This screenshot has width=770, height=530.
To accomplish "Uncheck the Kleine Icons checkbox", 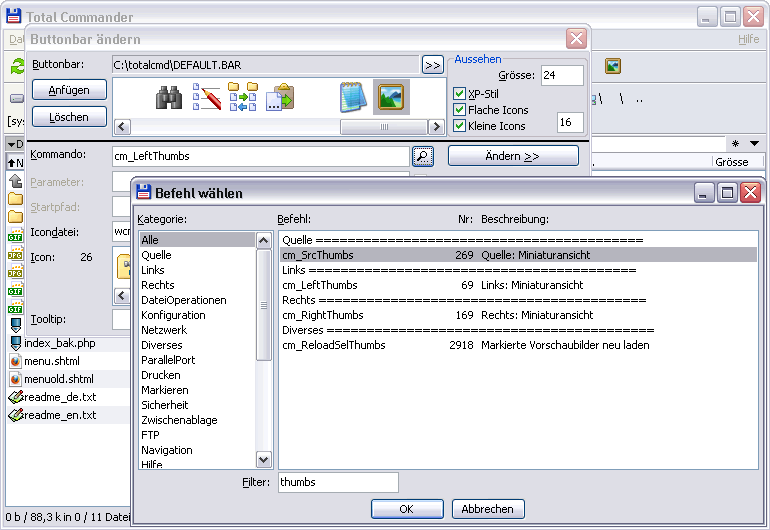I will (x=459, y=126).
